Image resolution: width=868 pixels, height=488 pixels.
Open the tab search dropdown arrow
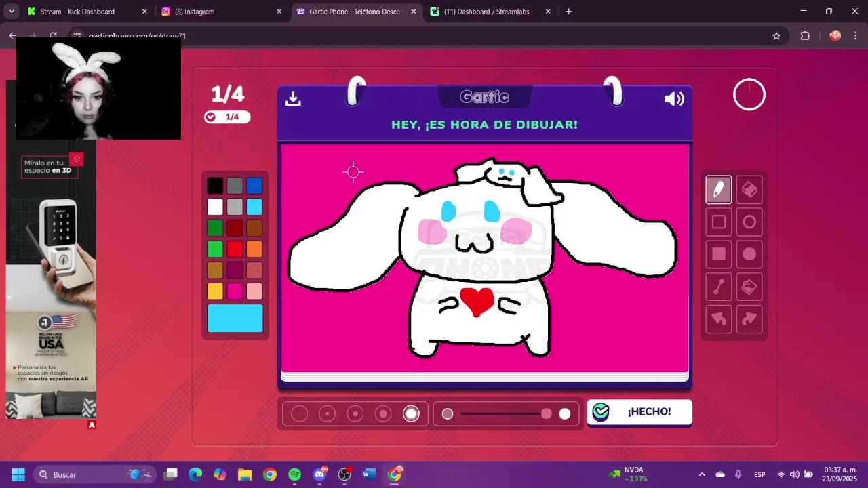tap(12, 12)
